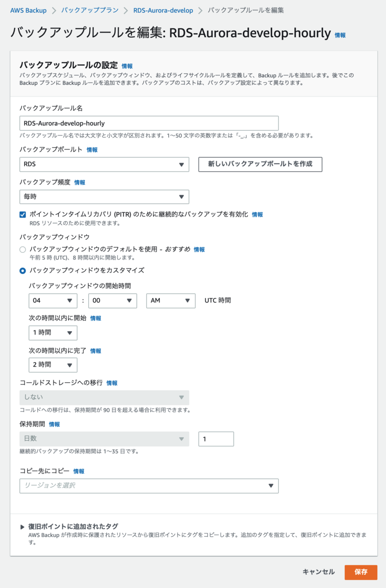Open the 毎時 frequency dropdown
386x588 pixels.
tap(104, 196)
